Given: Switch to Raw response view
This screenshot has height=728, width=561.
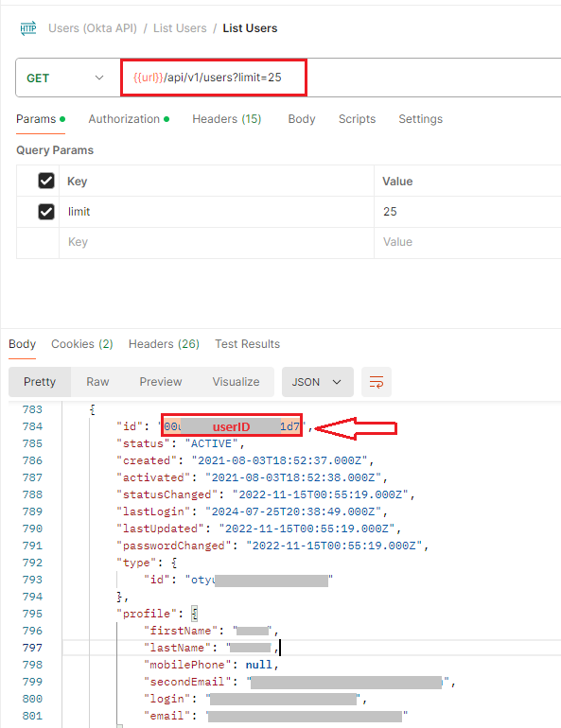Looking at the screenshot, I should 97,382.
